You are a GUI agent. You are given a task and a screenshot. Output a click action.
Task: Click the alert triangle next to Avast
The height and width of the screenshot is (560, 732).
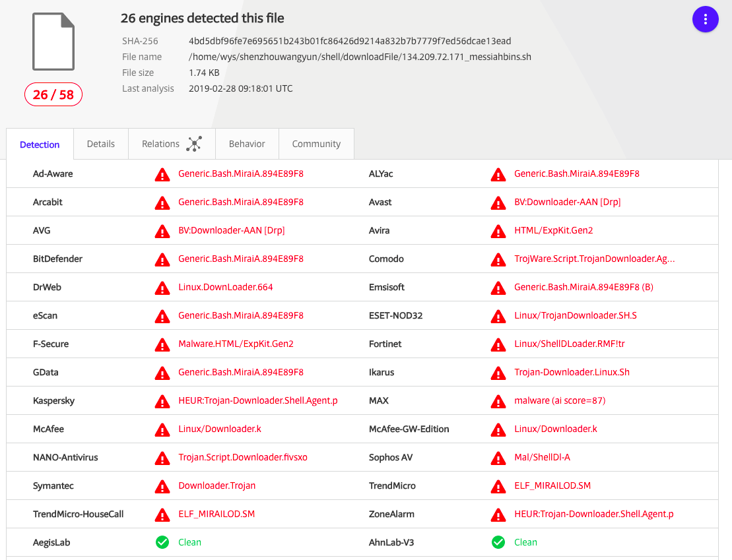click(498, 203)
